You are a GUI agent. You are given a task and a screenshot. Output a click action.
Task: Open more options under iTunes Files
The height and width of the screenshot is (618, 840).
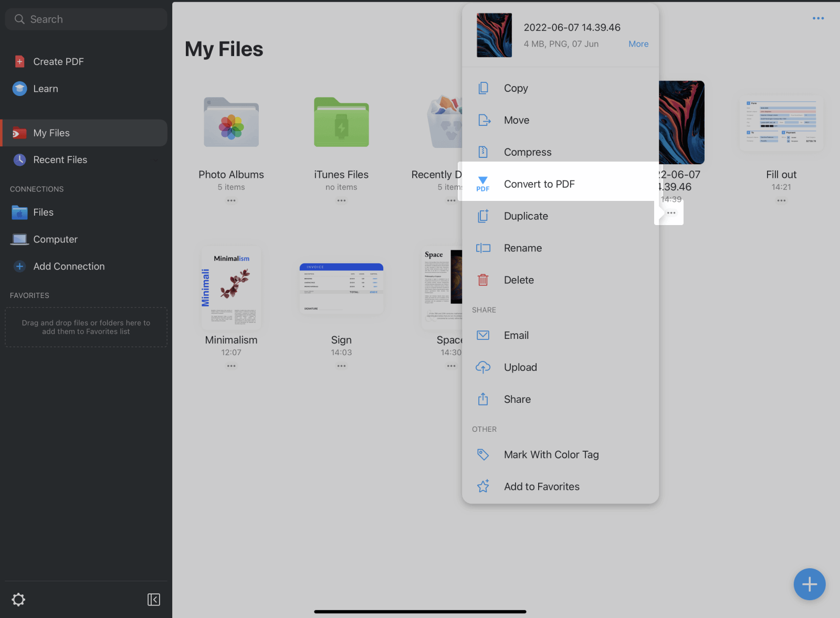(x=341, y=200)
